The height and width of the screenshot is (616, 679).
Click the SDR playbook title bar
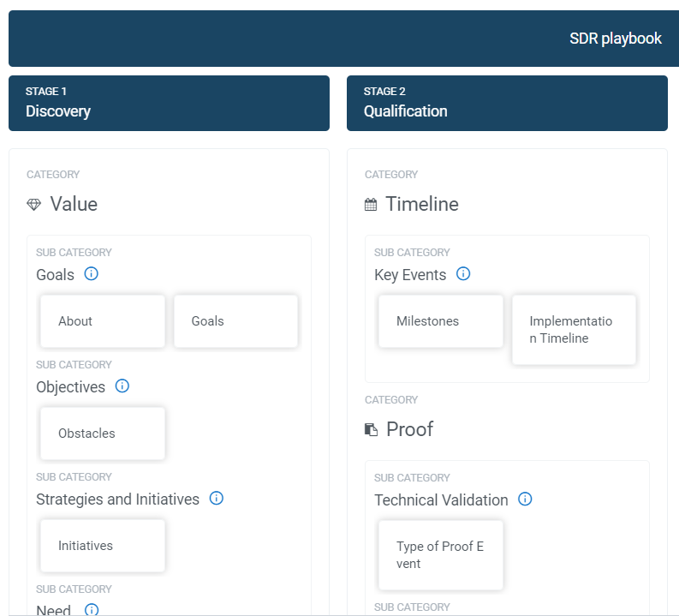coord(344,39)
